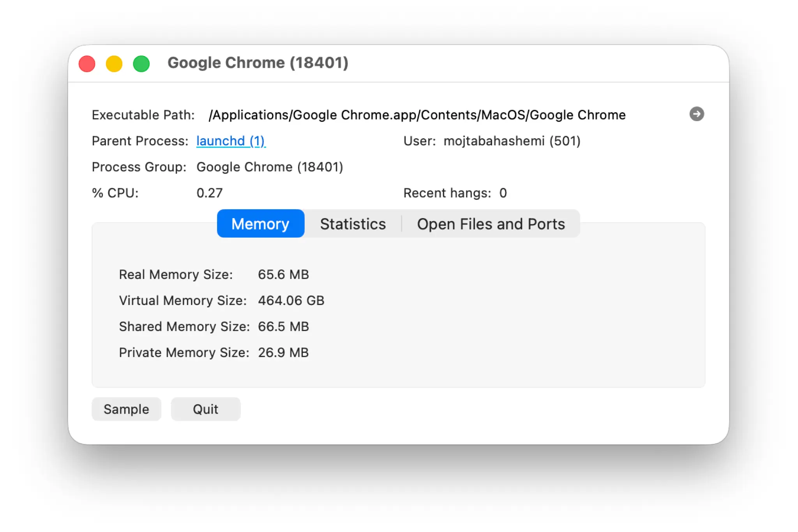This screenshot has width=798, height=532.
Task: Click the % CPU value 0.27
Action: pyautogui.click(x=210, y=193)
